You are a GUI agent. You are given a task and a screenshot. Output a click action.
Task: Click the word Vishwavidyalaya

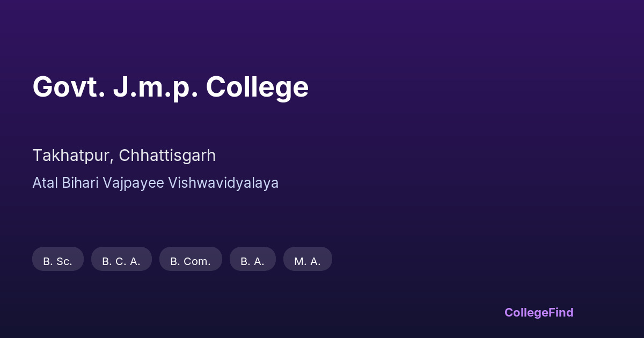click(223, 183)
